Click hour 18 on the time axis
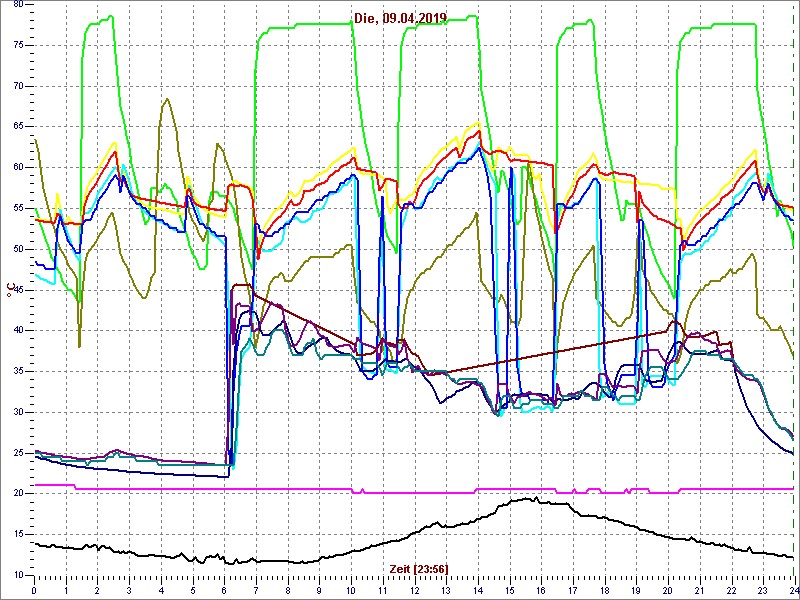The height and width of the screenshot is (600, 800). (x=605, y=590)
